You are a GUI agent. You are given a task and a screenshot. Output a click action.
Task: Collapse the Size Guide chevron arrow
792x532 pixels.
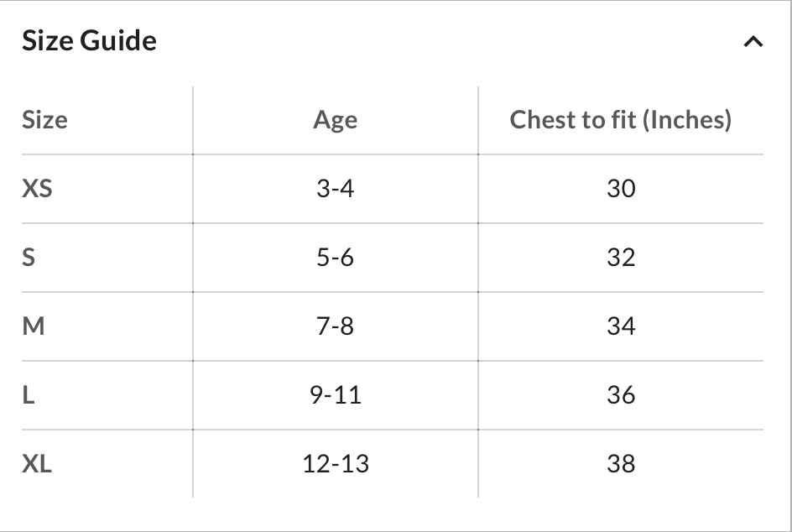[753, 41]
